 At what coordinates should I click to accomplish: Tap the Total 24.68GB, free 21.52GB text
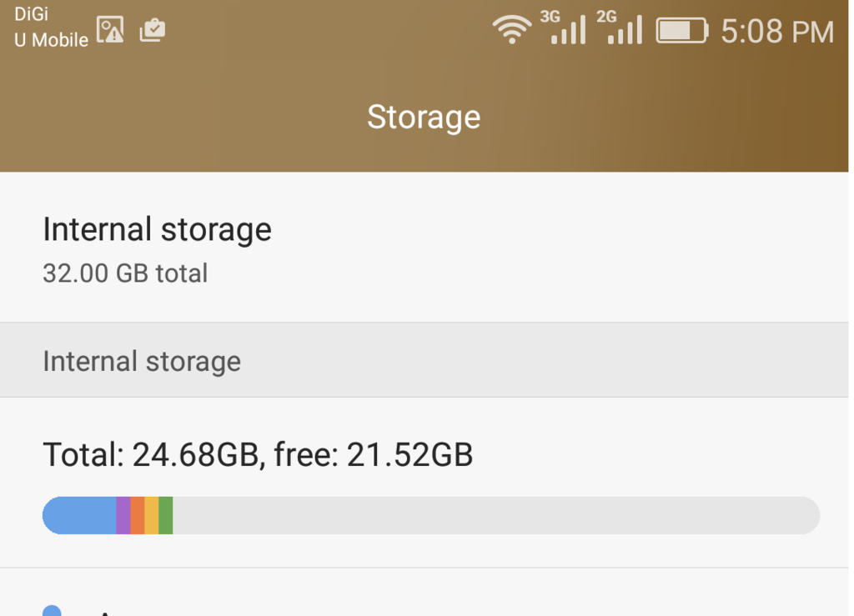pyautogui.click(x=258, y=454)
